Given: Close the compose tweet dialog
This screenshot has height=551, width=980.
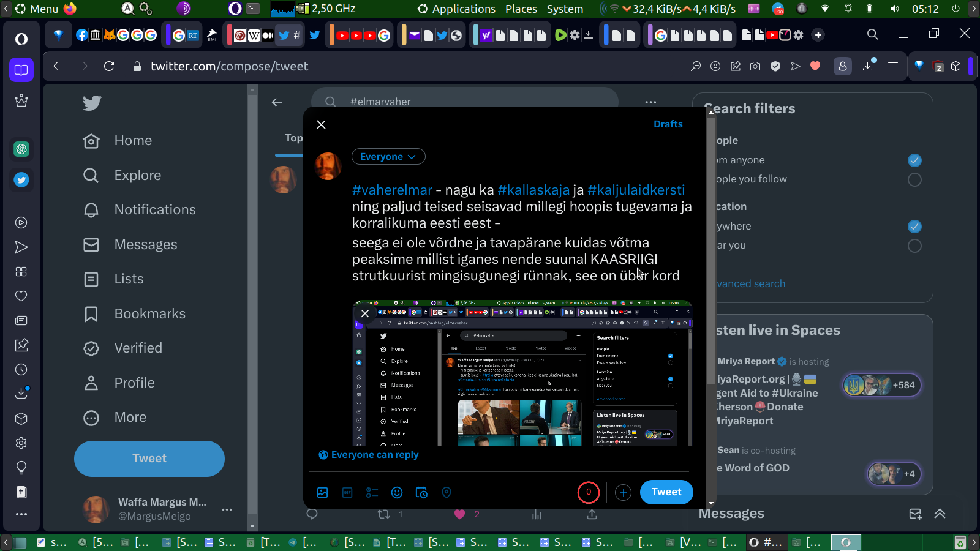Looking at the screenshot, I should click(321, 124).
